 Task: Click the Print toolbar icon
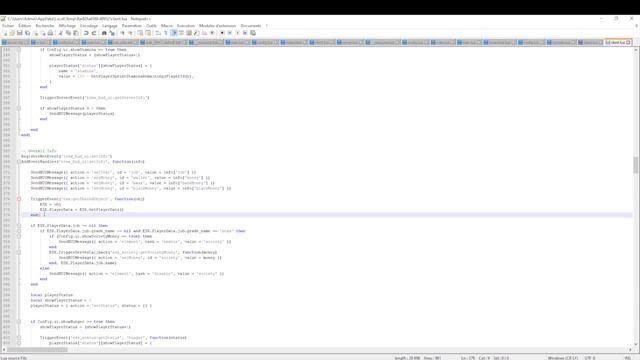point(50,33)
